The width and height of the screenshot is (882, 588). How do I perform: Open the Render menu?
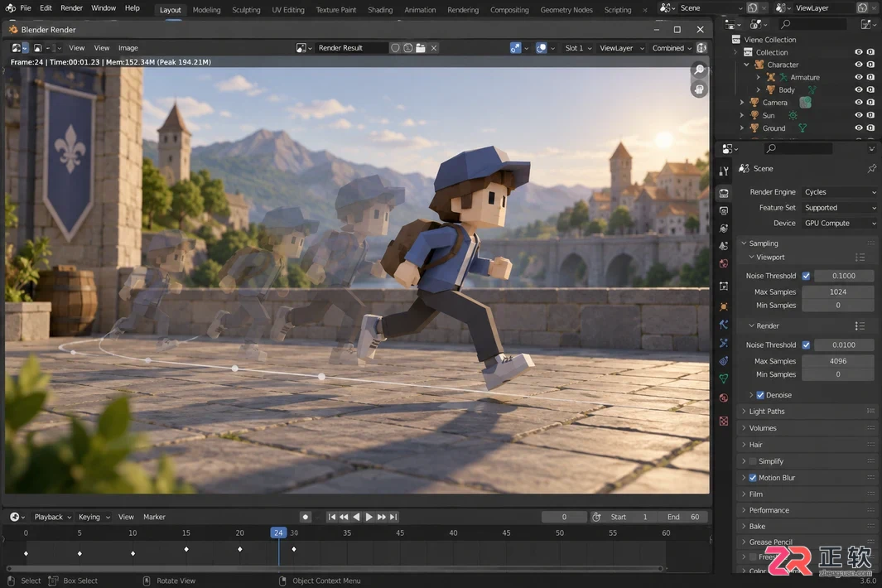point(71,8)
